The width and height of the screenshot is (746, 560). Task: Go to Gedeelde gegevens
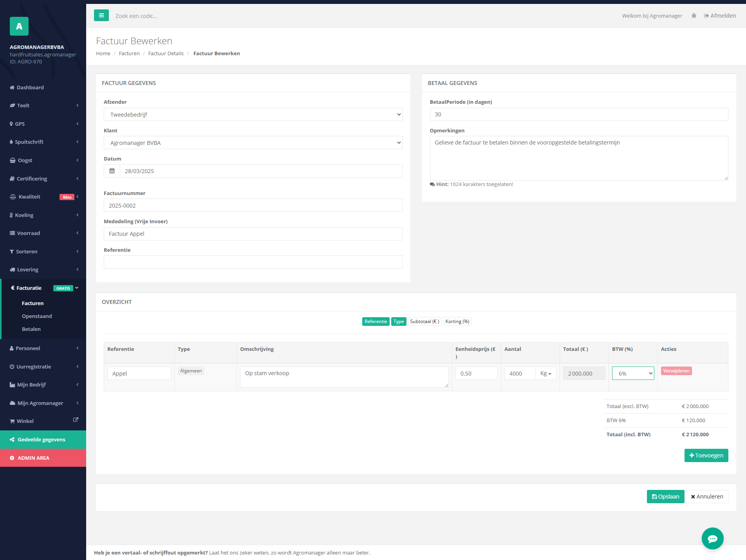coord(43,439)
